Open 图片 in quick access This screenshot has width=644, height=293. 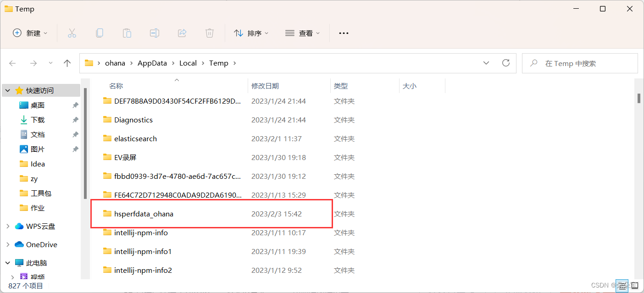tap(38, 149)
